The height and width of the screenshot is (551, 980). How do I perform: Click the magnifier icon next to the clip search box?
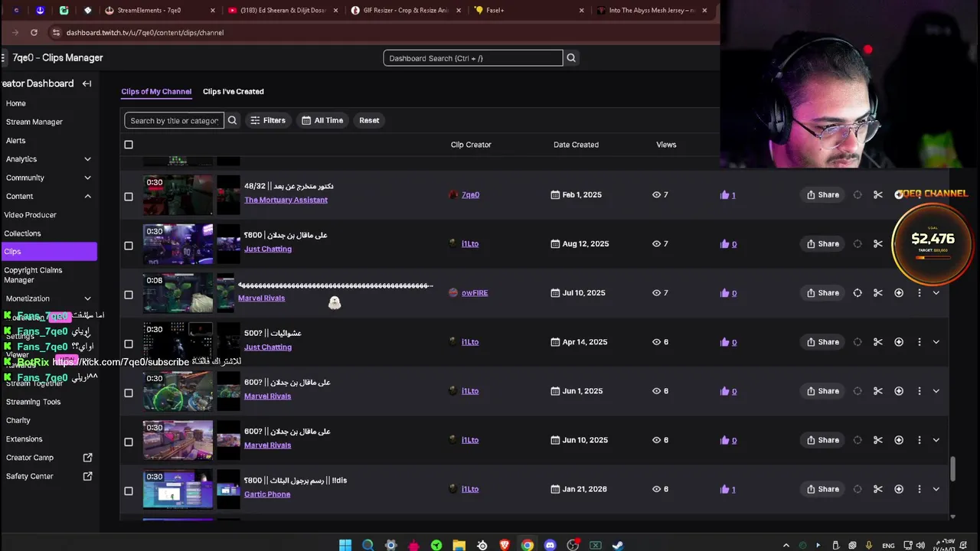232,120
